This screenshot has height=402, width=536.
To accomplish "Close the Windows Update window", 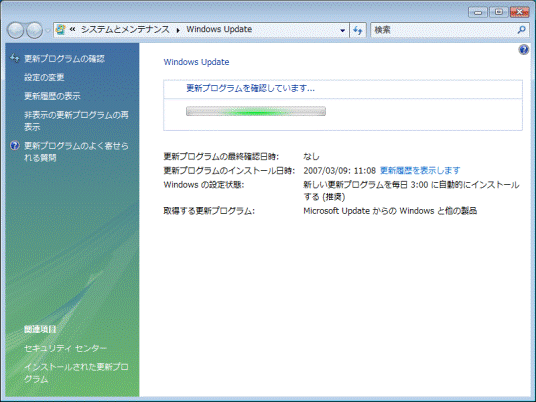I will point(520,12).
